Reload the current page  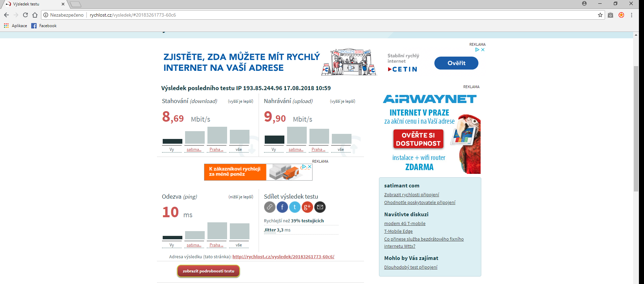pos(25,15)
